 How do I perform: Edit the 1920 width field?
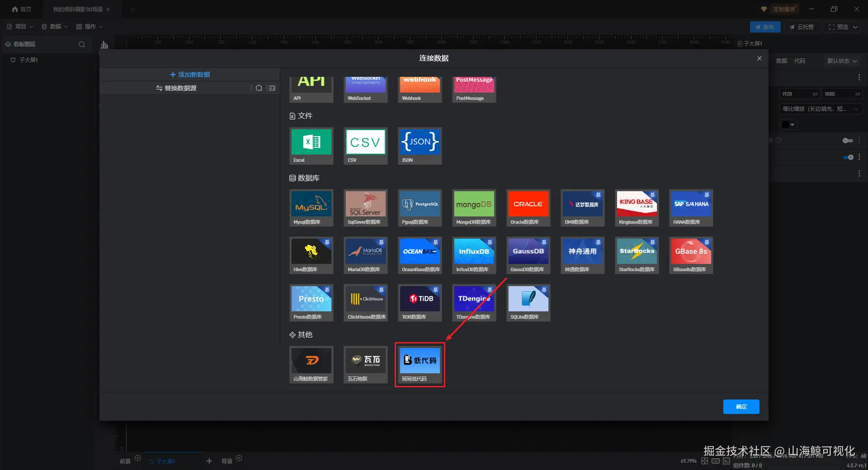point(800,94)
